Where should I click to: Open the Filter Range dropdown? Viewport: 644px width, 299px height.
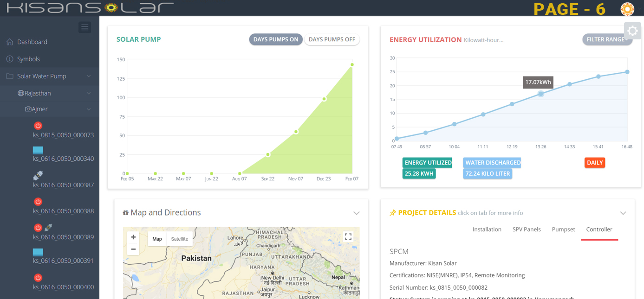[x=607, y=39]
